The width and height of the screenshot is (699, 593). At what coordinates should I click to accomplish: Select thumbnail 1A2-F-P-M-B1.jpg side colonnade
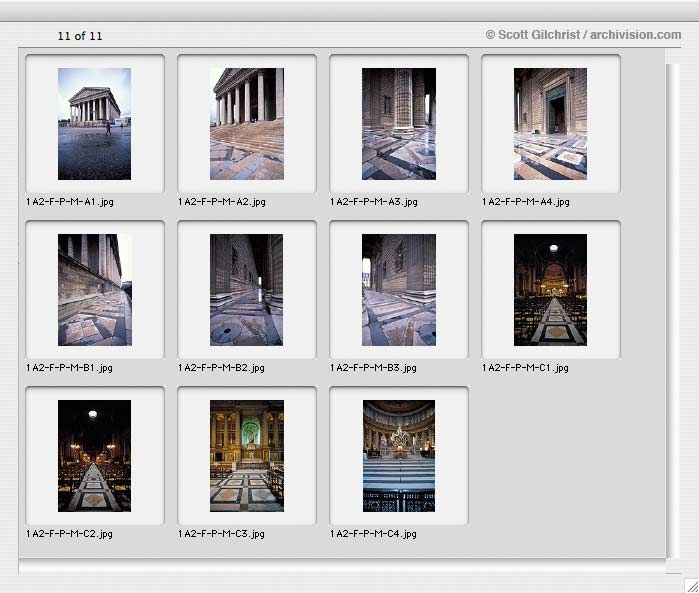click(95, 290)
